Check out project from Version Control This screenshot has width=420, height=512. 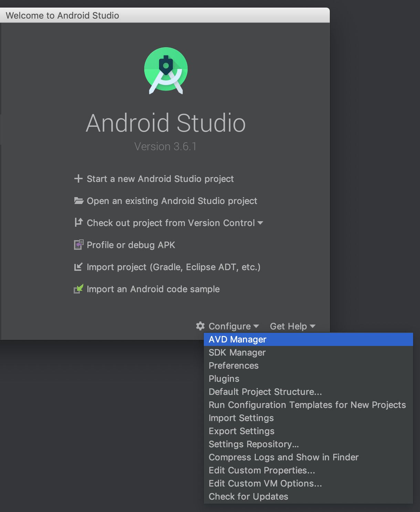tap(171, 223)
